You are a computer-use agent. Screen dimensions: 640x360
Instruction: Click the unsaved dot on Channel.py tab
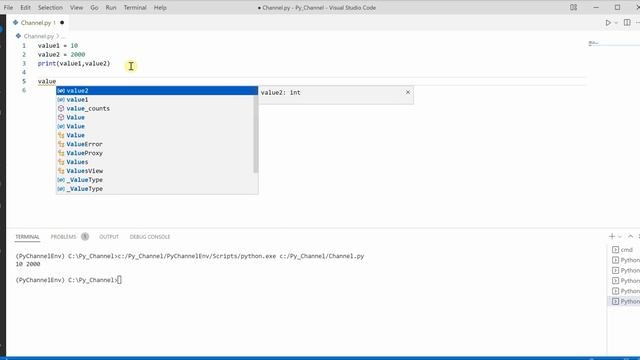(x=62, y=22)
